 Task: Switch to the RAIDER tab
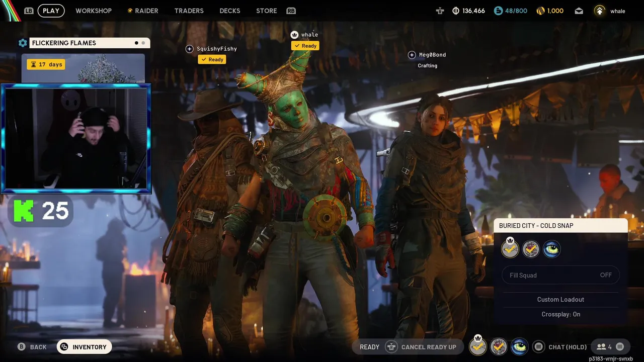coord(146,11)
